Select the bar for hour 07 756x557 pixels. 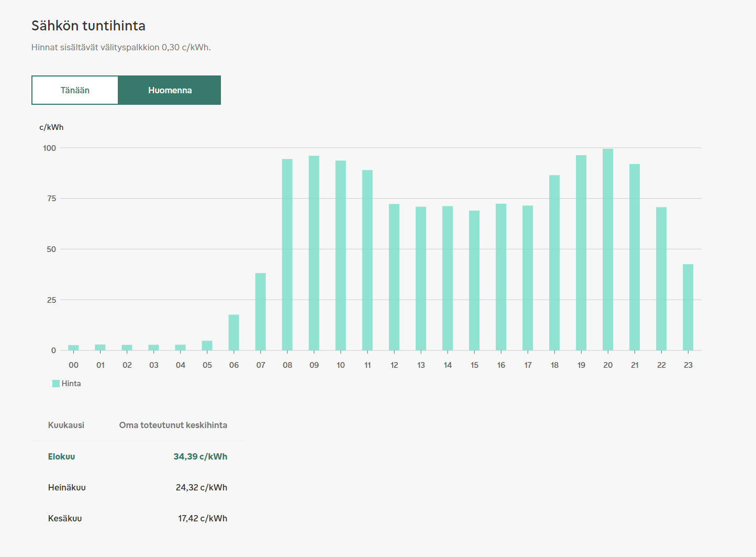(261, 312)
